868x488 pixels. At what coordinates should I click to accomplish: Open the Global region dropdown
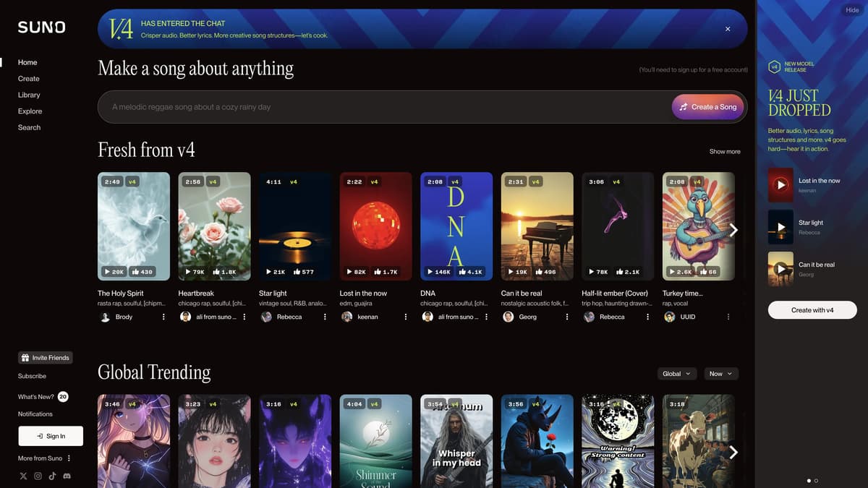coord(677,374)
